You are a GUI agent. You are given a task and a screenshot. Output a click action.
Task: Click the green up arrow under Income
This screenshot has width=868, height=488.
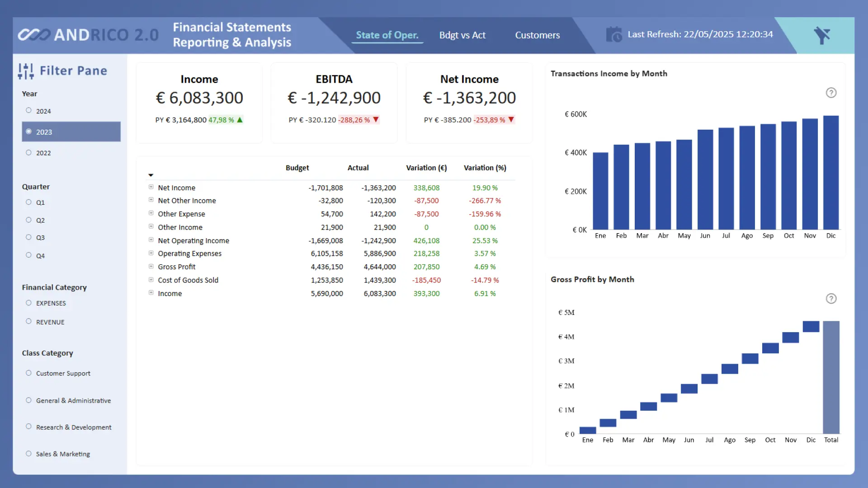tap(240, 120)
